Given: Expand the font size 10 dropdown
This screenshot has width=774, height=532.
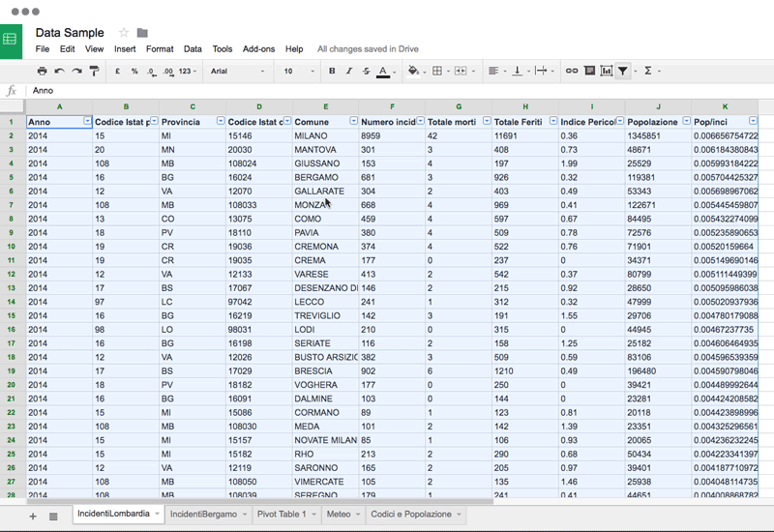Looking at the screenshot, I should click(x=299, y=71).
